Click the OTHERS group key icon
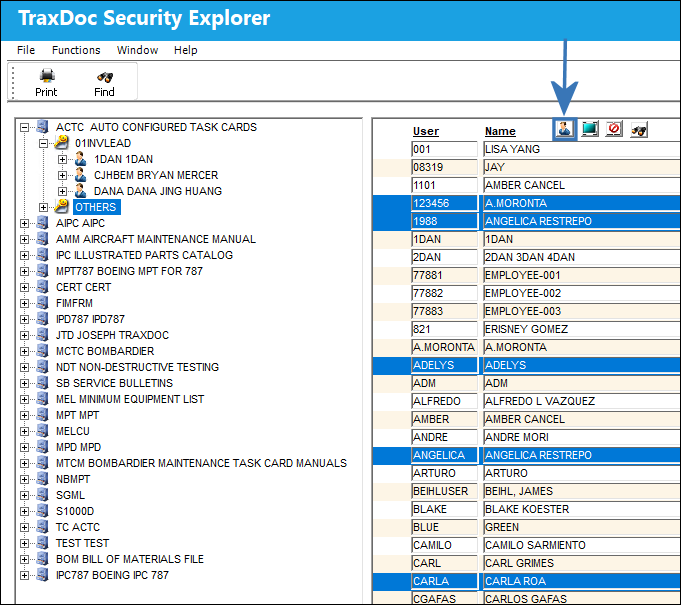 [x=62, y=207]
